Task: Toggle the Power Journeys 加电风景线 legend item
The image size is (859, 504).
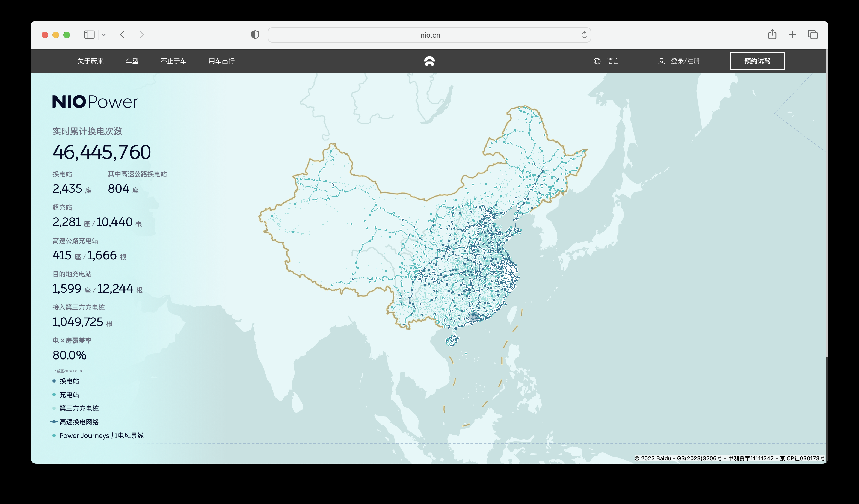Action: [x=97, y=435]
